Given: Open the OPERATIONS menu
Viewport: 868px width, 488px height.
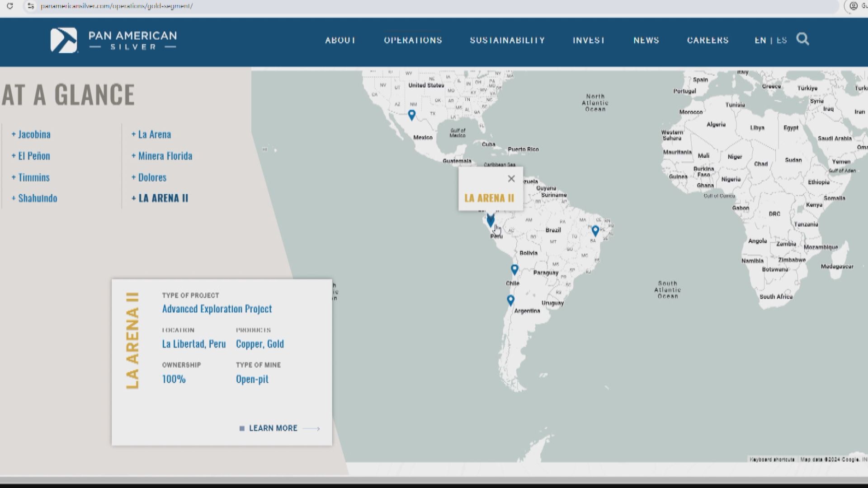Looking at the screenshot, I should coord(413,40).
